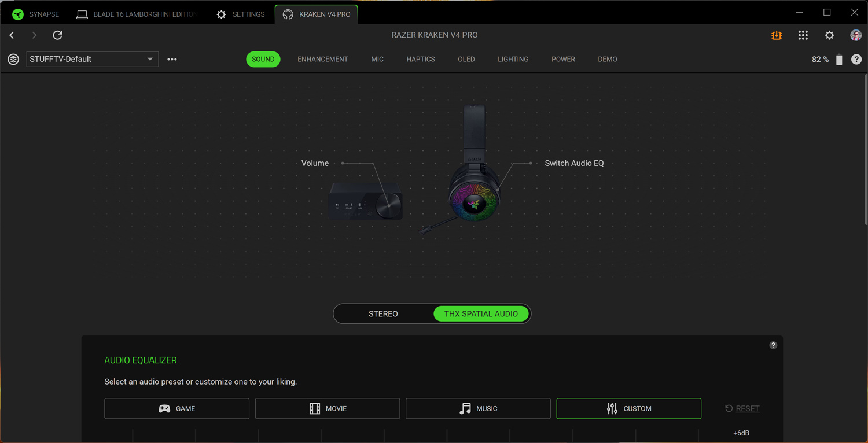The height and width of the screenshot is (443, 868).
Task: Open the Synapse home tab
Action: 36,14
